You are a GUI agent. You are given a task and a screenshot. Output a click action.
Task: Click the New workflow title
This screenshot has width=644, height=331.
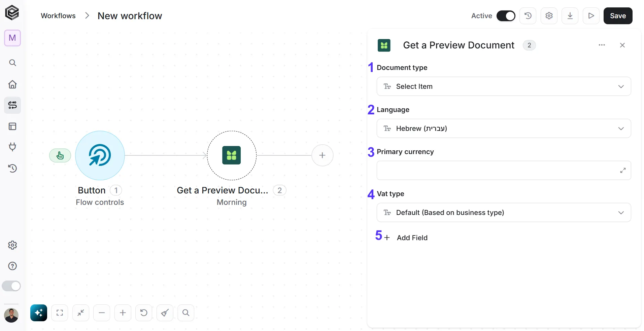130,16
